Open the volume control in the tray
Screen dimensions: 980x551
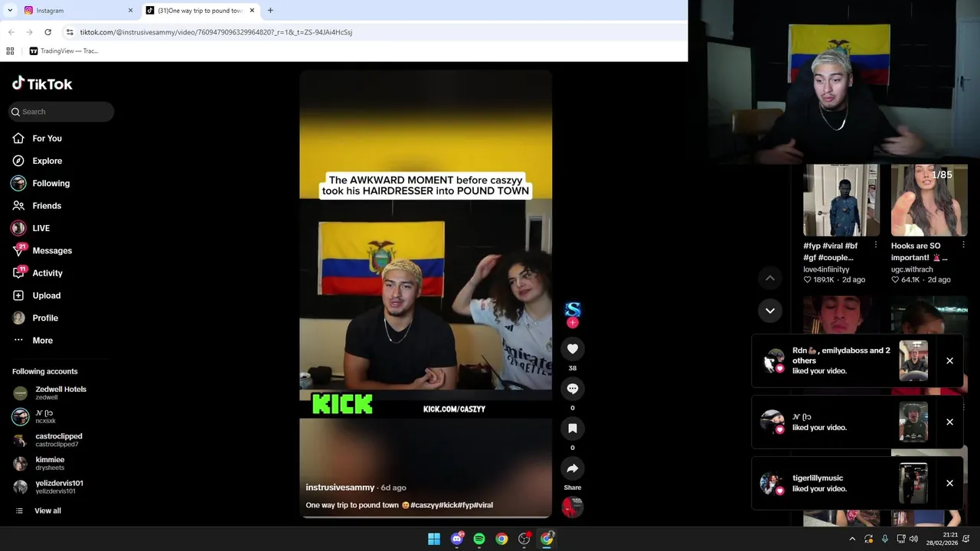[913, 539]
